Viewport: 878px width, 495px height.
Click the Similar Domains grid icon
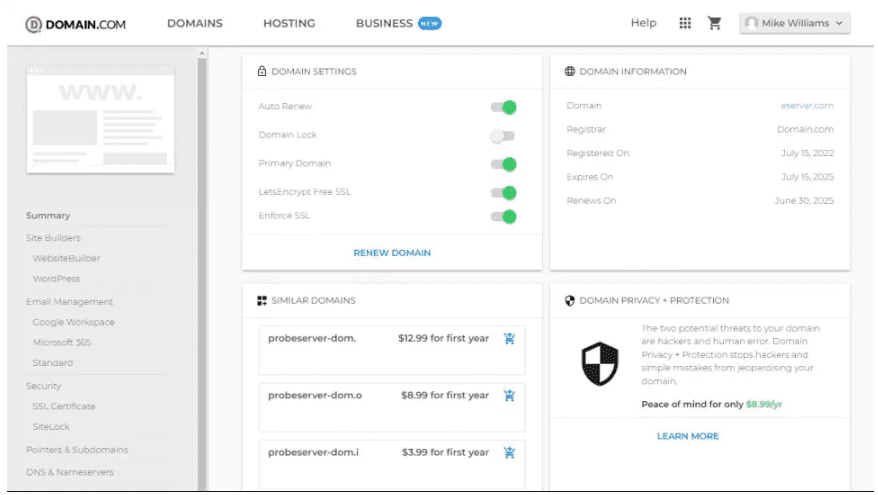coord(261,301)
